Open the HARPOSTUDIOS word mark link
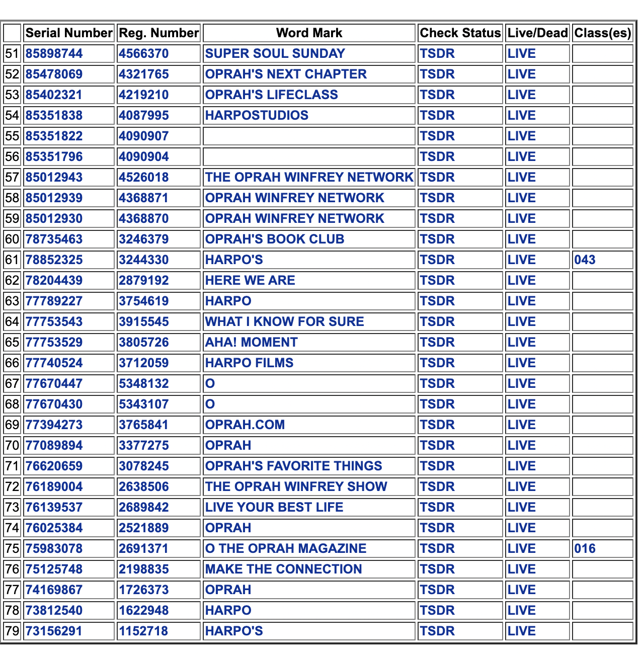Image resolution: width=644 pixels, height=655 pixels. coord(257,116)
